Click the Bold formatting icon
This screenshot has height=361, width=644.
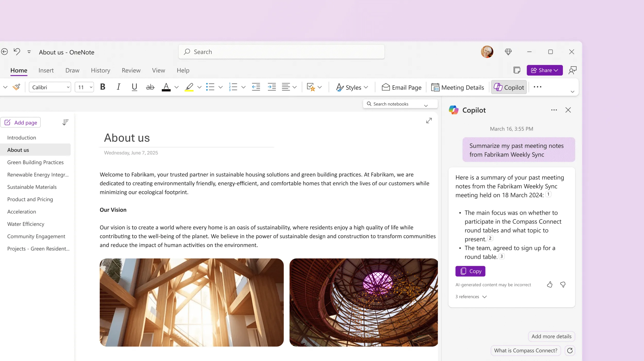[103, 87]
